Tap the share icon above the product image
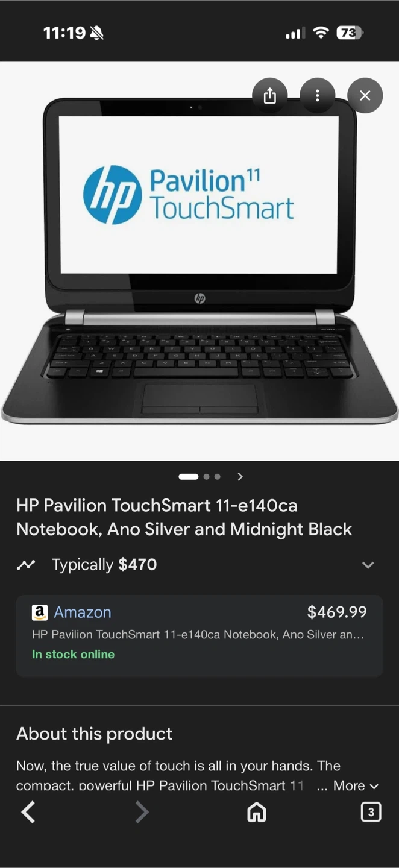 (x=270, y=95)
